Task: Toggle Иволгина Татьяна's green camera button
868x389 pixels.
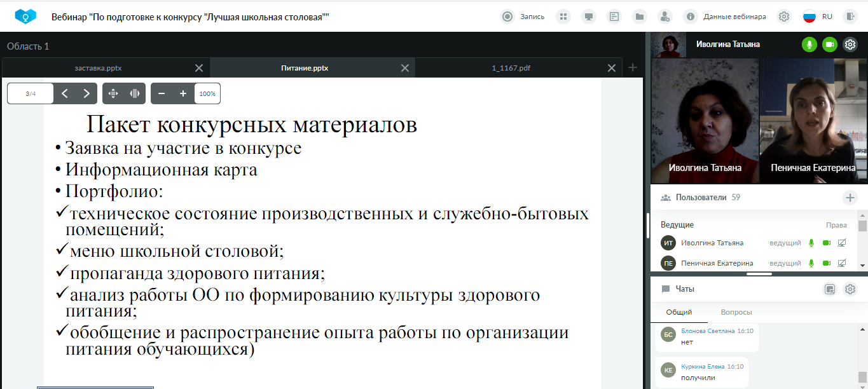Action: (829, 44)
